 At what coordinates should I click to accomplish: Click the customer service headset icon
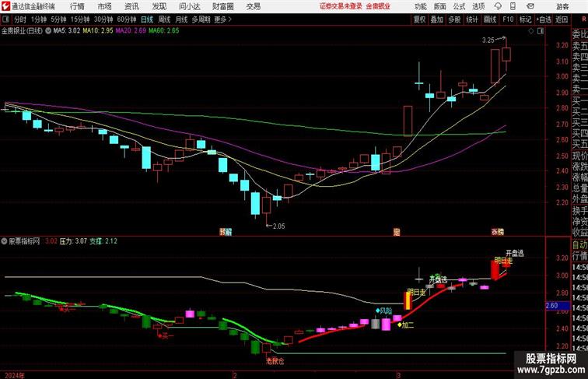(x=498, y=6)
